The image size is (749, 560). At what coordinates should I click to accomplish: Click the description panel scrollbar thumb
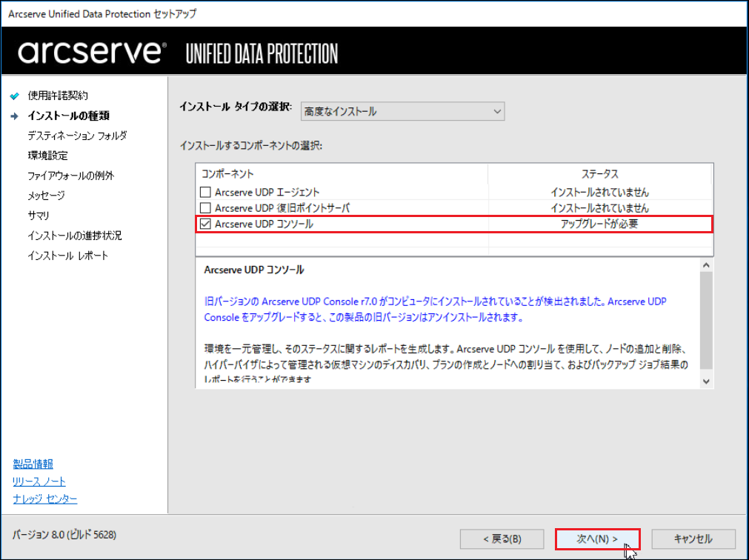[x=707, y=320]
